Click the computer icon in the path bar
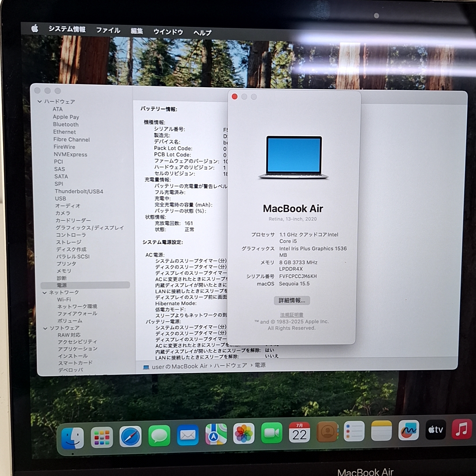 coord(146,367)
